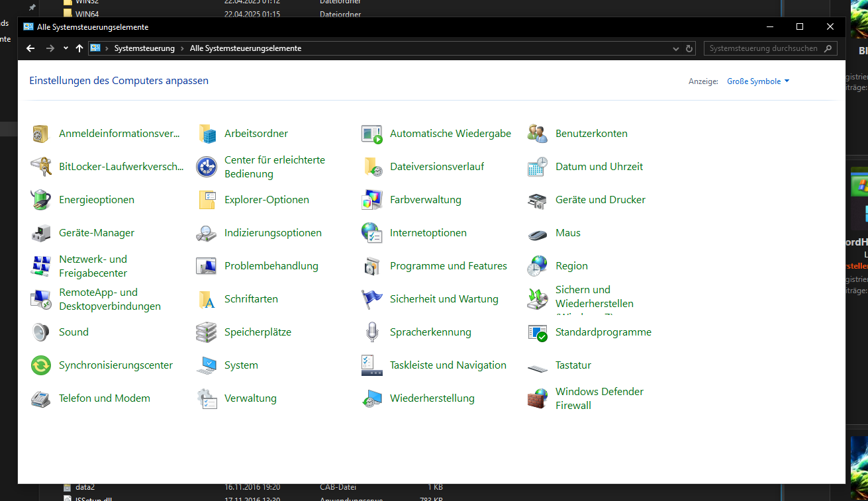
Task: Open the BitLocker-Laufwerkverschlüsselung key icon
Action: [x=41, y=167]
